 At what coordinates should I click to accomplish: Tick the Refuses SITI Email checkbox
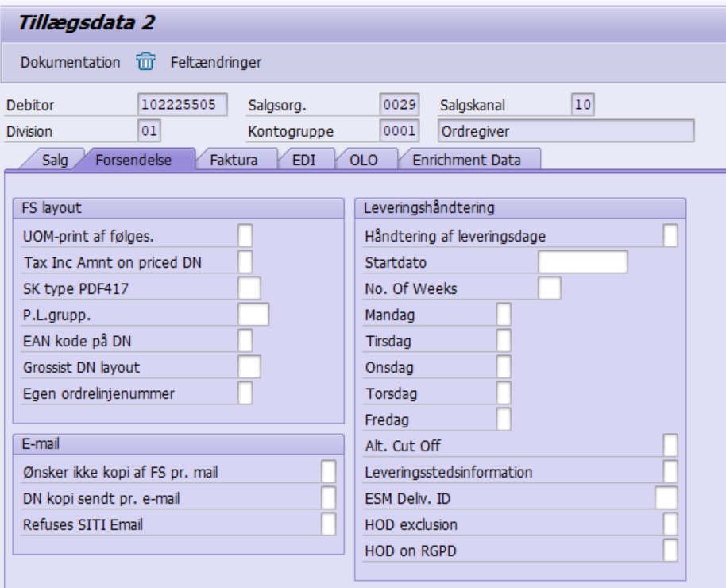(x=328, y=524)
